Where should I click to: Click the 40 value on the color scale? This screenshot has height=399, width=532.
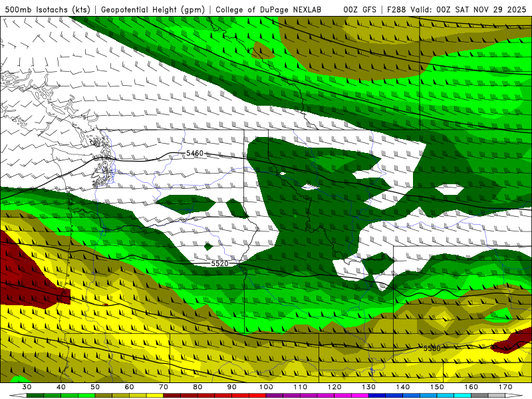pos(61,387)
